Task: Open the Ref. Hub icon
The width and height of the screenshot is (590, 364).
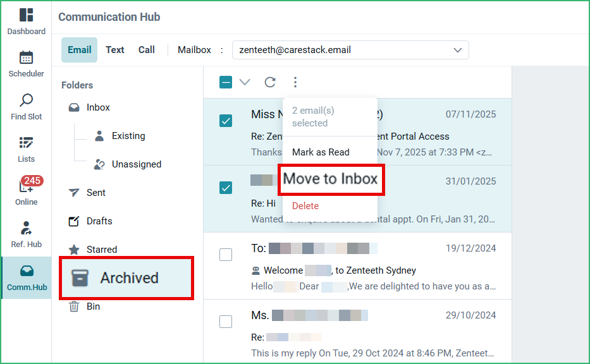Action: (27, 228)
